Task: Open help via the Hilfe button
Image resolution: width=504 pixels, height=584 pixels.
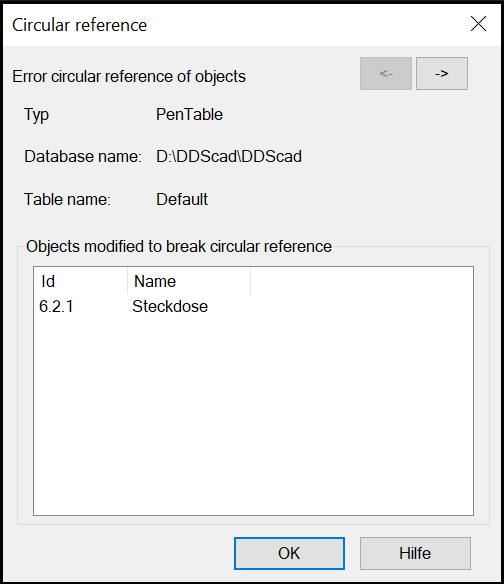Action: [x=415, y=553]
